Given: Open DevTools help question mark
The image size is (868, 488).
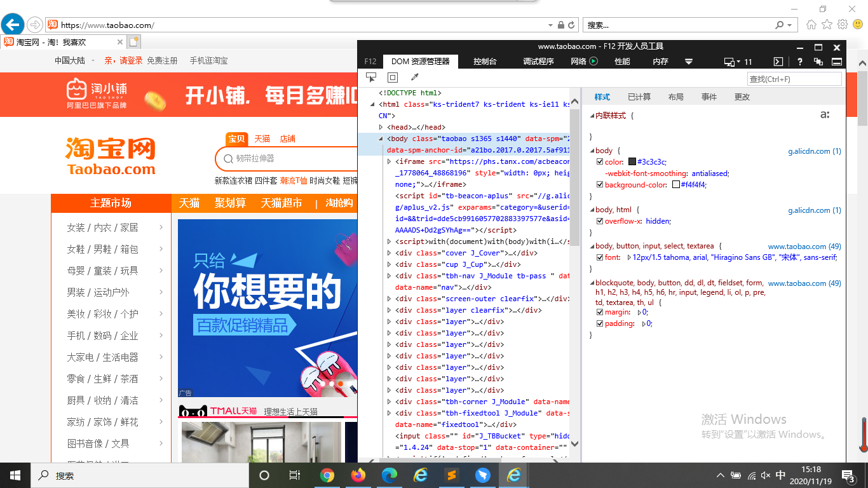Looking at the screenshot, I should pyautogui.click(x=800, y=62).
